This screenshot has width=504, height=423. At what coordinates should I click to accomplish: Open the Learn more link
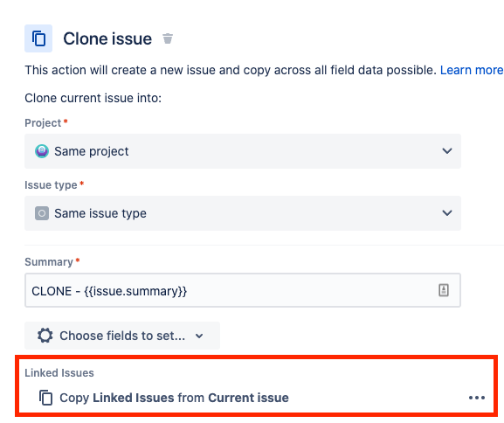point(472,70)
